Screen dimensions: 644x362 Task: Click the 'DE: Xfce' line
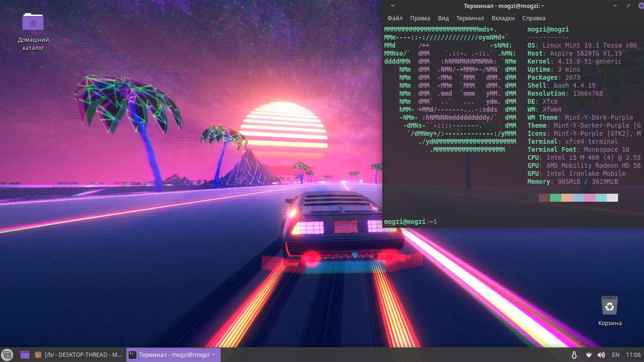coord(543,102)
